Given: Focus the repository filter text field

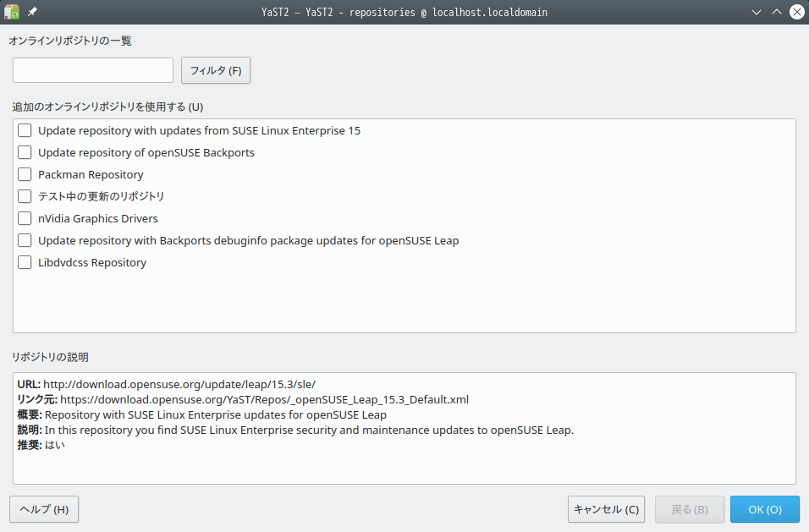Looking at the screenshot, I should click(93, 70).
